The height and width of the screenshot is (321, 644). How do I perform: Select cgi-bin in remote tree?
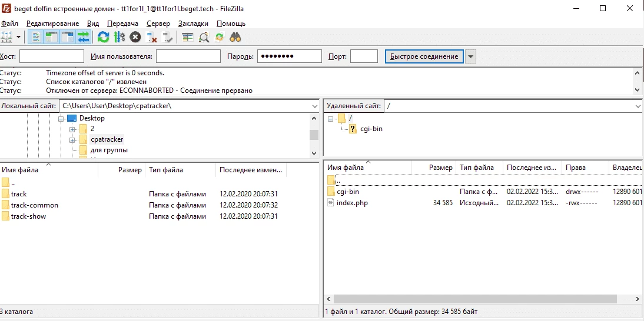tap(371, 129)
